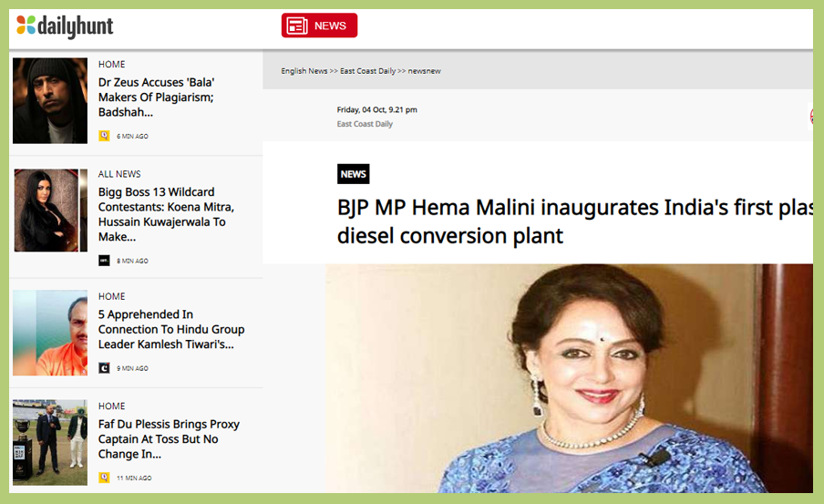This screenshot has width=824, height=504.
Task: Click the 9 MIN AGO timestamp
Action: pos(132,368)
